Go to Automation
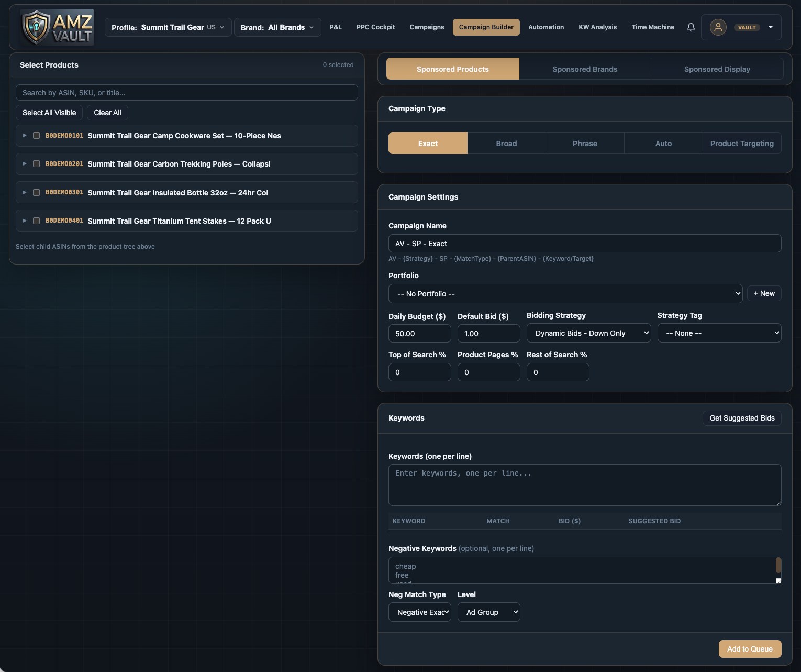Screen dimensions: 801x672 click(x=546, y=27)
